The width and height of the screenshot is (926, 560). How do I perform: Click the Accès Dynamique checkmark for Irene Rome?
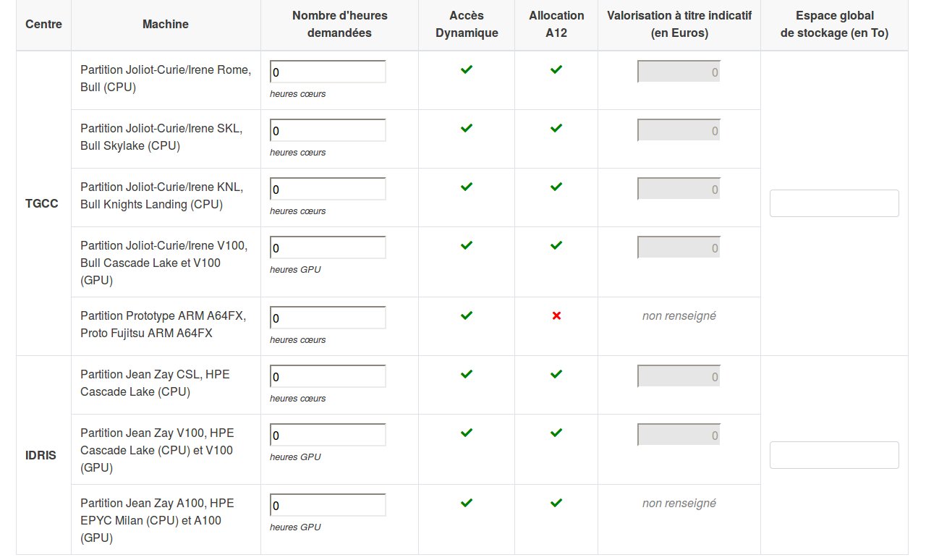pyautogui.click(x=467, y=69)
